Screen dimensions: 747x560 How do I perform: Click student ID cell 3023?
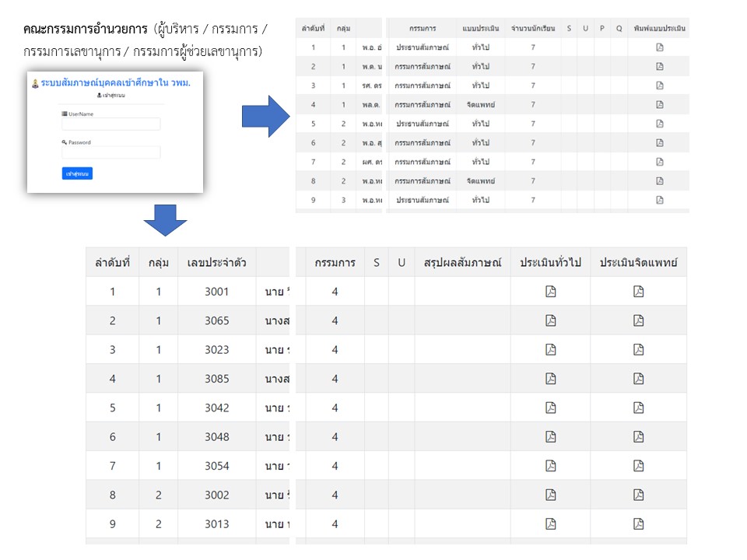point(217,349)
